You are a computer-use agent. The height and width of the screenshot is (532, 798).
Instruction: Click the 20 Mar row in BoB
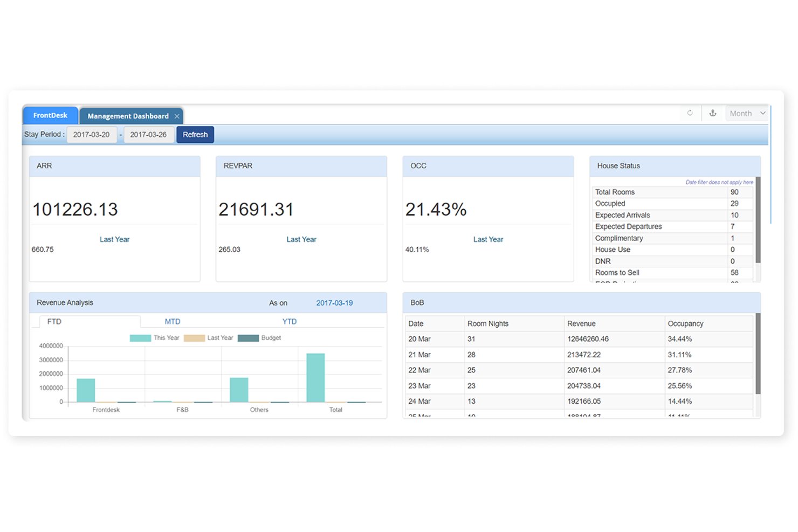point(579,339)
